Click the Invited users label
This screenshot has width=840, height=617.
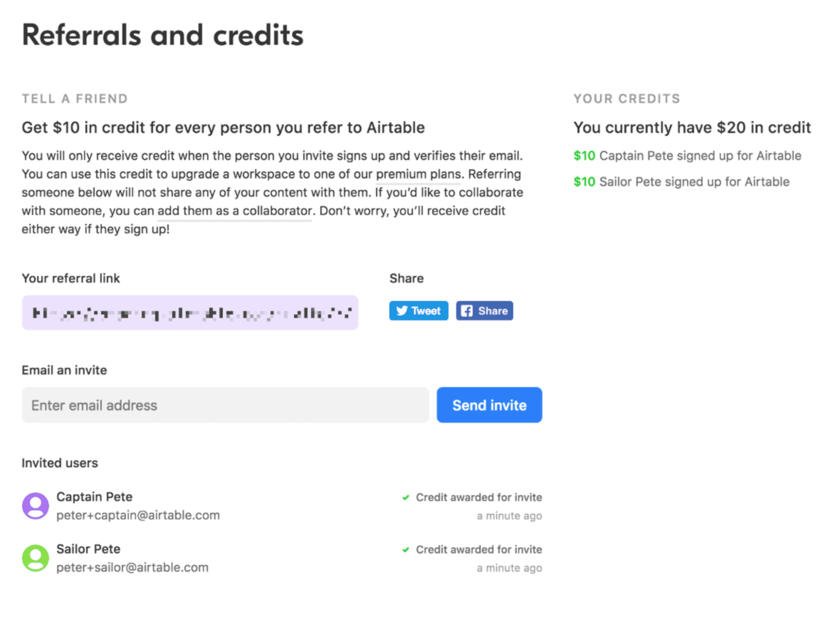(60, 462)
